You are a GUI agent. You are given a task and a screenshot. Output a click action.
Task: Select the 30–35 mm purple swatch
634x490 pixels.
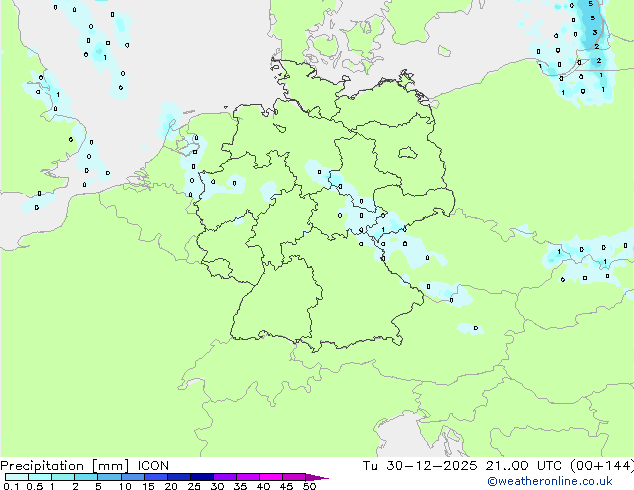[225, 477]
